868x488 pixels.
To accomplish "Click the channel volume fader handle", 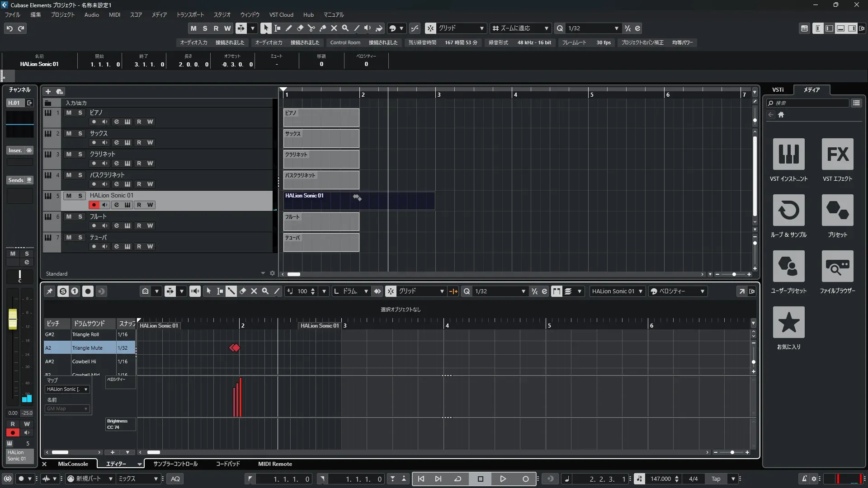I will coord(13,319).
